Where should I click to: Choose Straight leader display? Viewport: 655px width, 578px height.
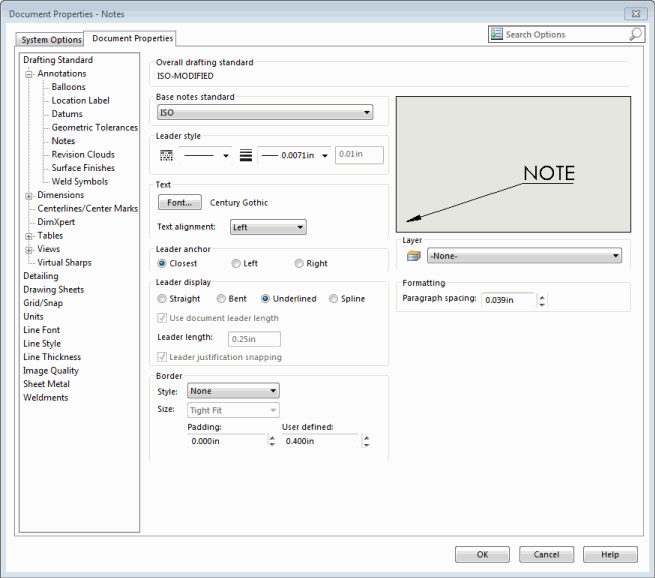162,299
